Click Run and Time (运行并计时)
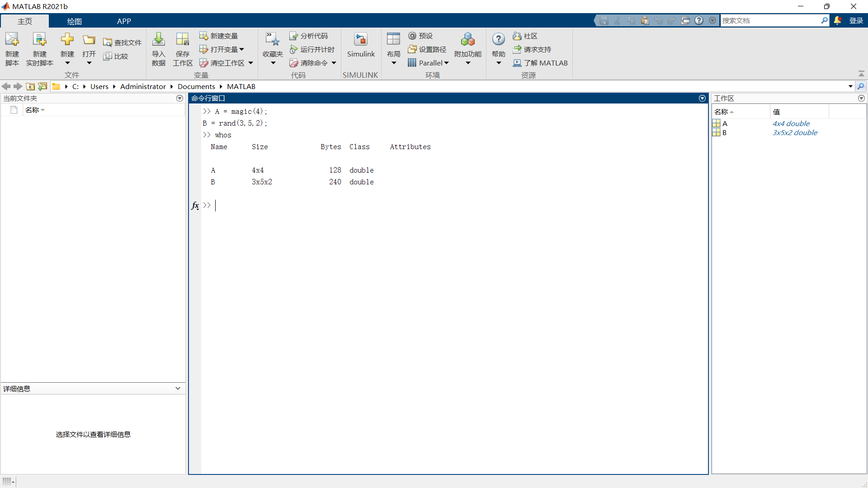868x488 pixels. coord(312,49)
